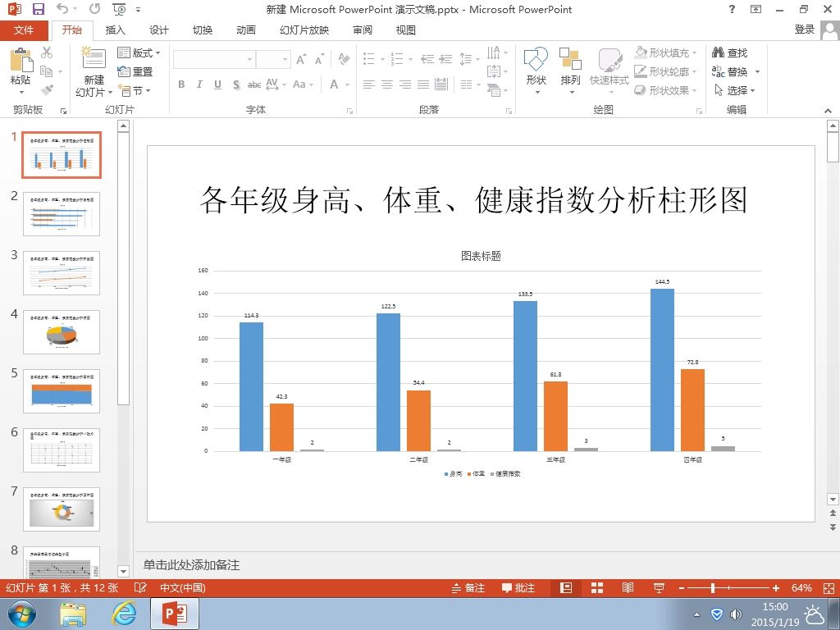Open Internet Explorer from taskbar
Screen dimensions: 840x630
(124, 614)
